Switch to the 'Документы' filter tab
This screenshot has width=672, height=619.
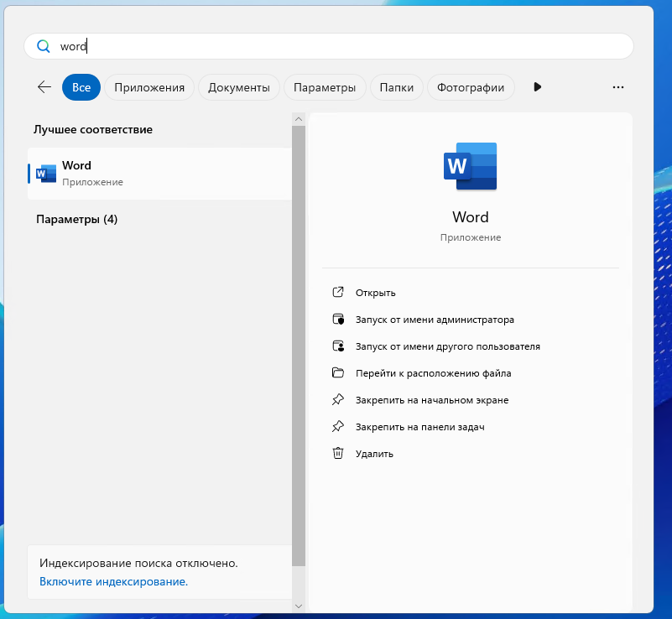pyautogui.click(x=239, y=87)
